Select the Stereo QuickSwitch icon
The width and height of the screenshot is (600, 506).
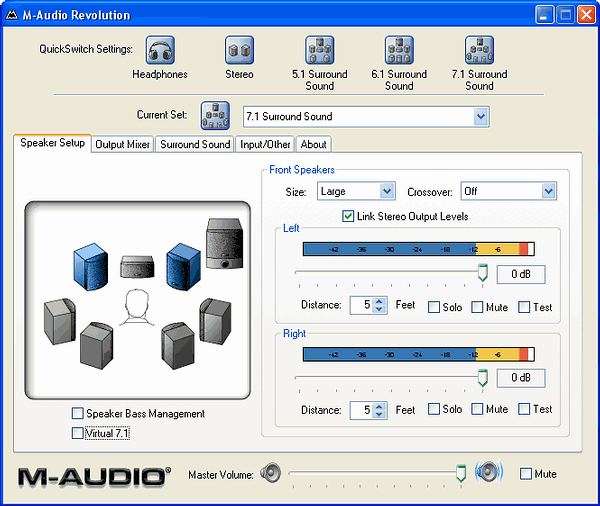click(x=239, y=50)
